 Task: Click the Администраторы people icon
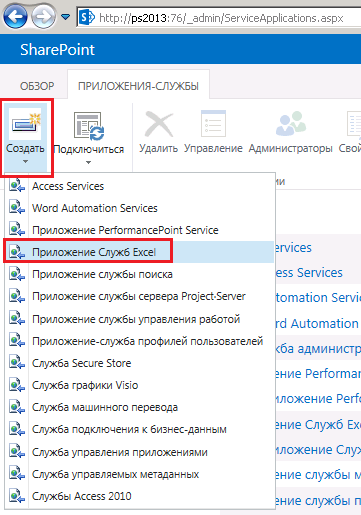291,123
